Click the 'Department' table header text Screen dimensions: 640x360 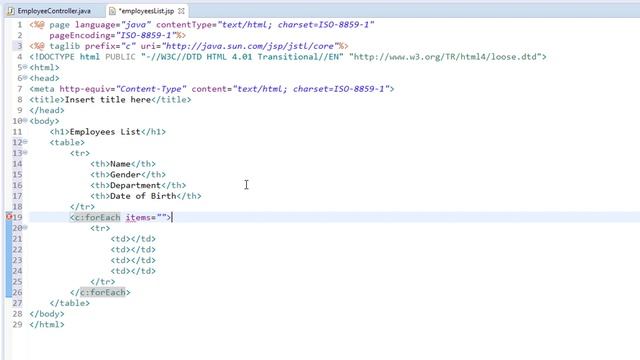tap(136, 185)
